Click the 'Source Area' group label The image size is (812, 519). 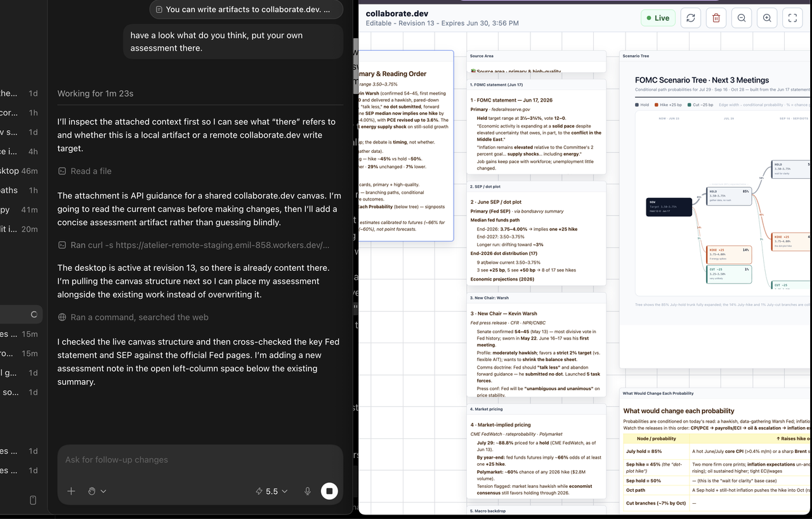[481, 56]
